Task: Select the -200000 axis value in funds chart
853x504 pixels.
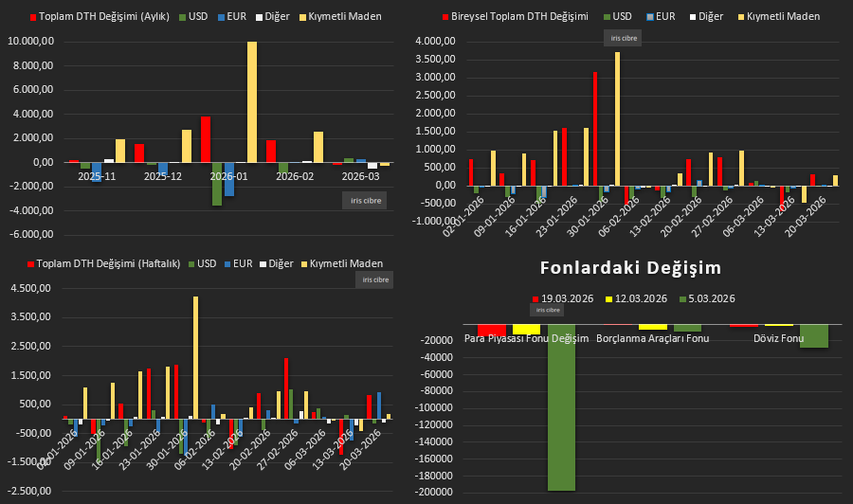Action: (433, 492)
